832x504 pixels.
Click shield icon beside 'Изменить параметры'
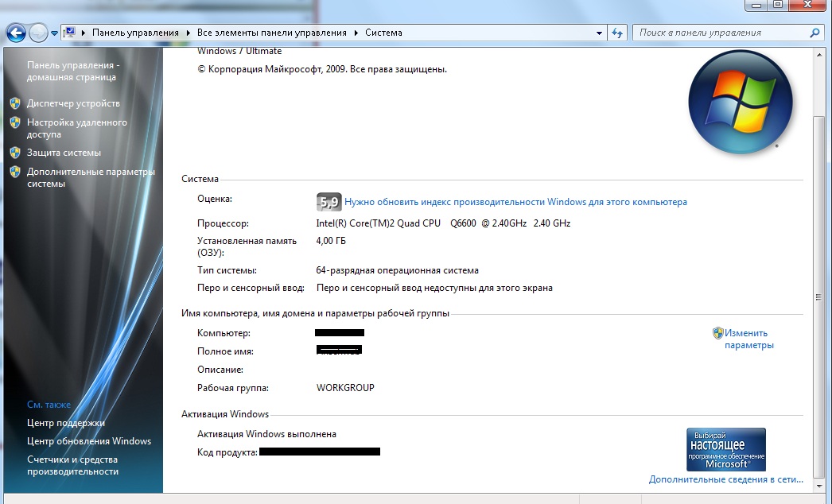point(718,332)
